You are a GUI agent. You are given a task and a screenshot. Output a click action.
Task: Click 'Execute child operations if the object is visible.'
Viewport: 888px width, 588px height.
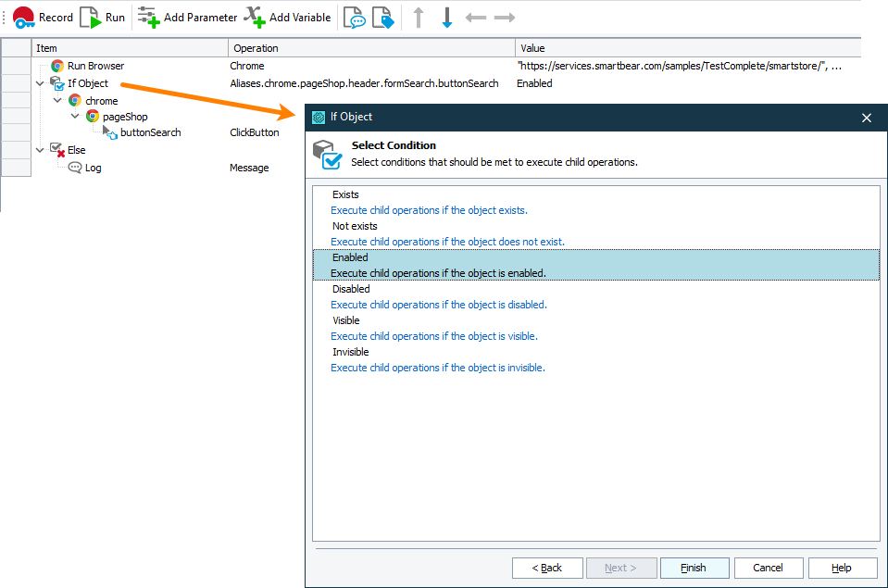[x=433, y=336]
